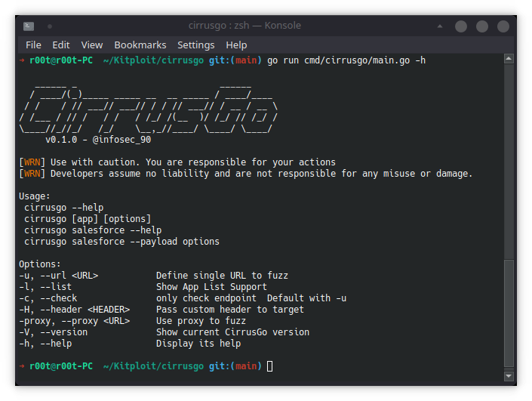The image size is (532, 401).
Task: Click '~/Kitploit/cirrusgo' path in bottom prompt
Action: (153, 366)
